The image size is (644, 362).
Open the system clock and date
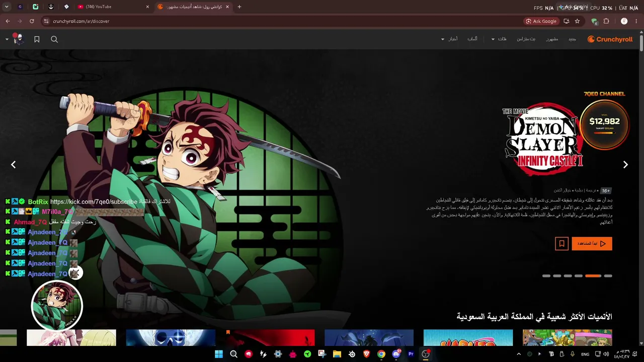[621, 354]
